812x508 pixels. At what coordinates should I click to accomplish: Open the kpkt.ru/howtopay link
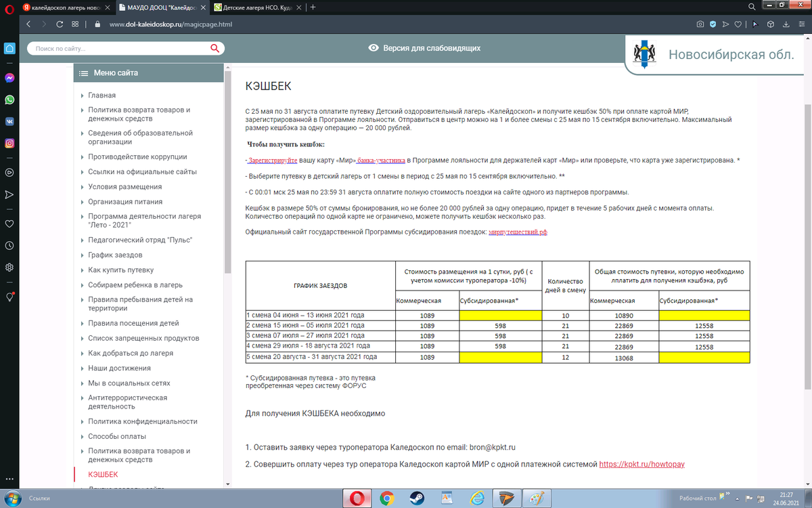point(642,465)
